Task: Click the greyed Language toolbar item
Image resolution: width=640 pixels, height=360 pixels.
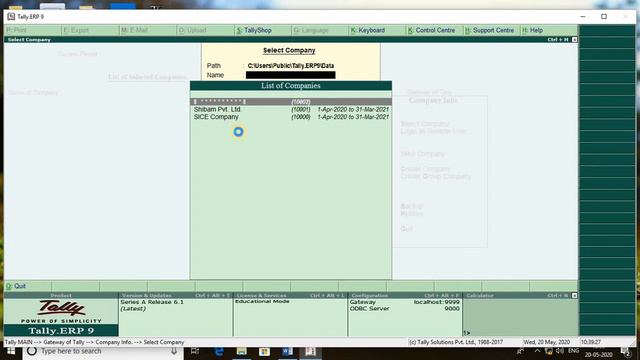Action: click(311, 30)
